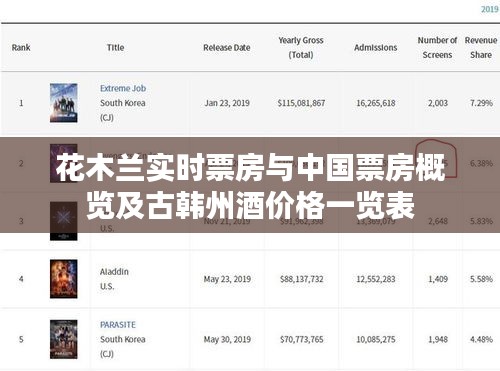Select the $115,081,867 gross value

click(301, 103)
